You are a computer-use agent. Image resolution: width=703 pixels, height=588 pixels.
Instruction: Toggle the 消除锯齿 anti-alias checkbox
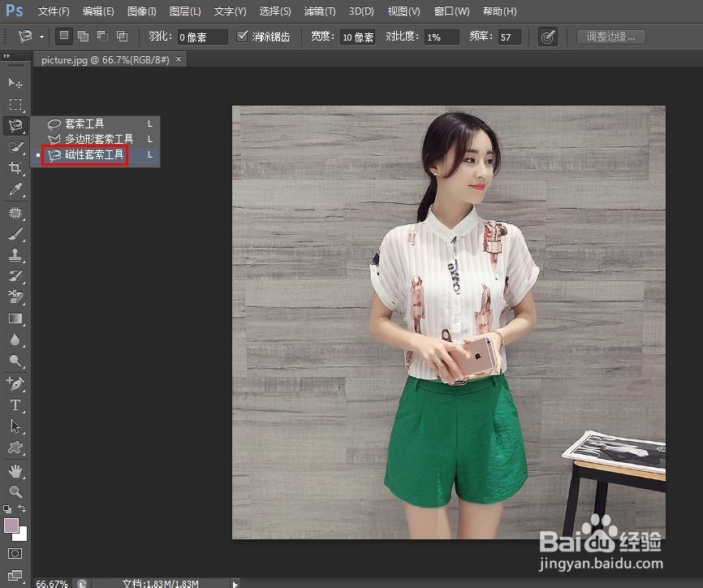(242, 37)
